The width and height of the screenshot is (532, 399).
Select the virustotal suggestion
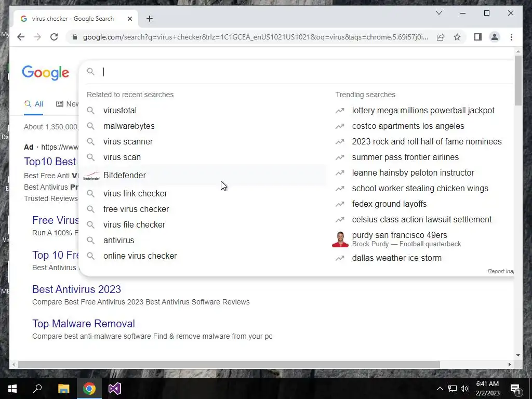tap(204, 110)
